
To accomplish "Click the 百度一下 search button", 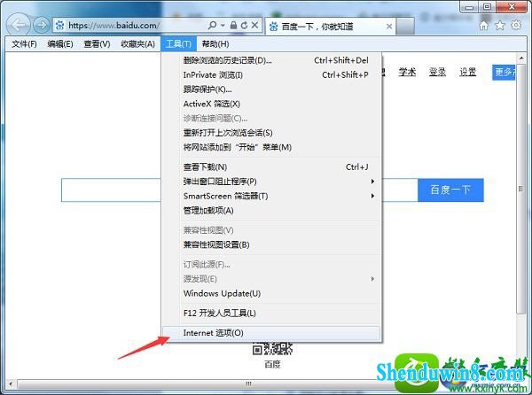I will [450, 190].
